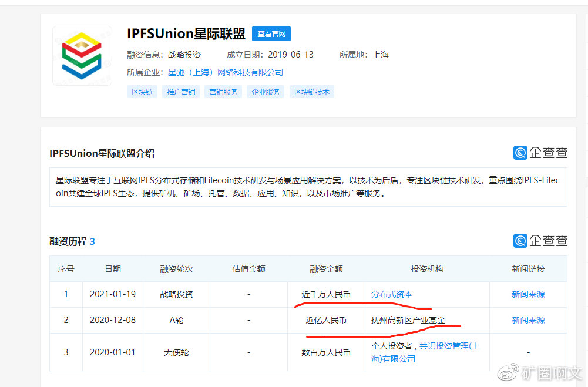The image size is (588, 387).
Task: Select the 近亿人民币 funding amount cell
Action: pos(326,320)
